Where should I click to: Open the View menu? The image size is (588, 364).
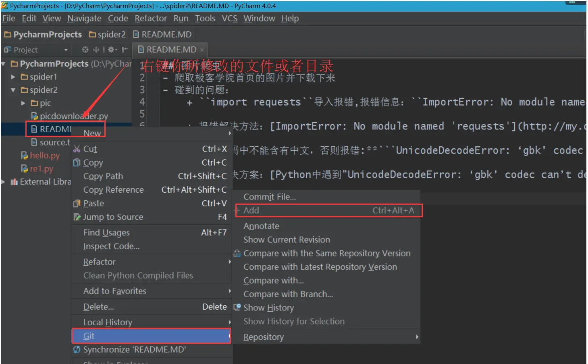(x=52, y=19)
